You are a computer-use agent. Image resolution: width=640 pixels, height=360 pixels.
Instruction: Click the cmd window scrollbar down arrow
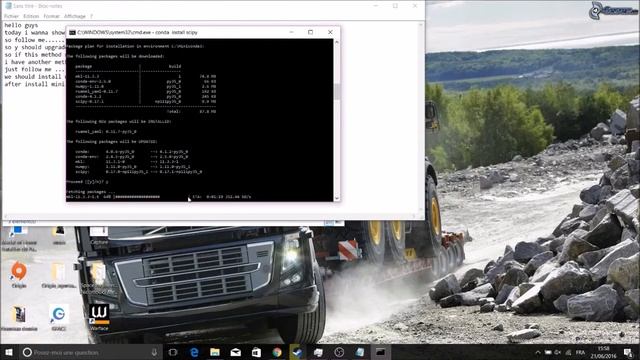337,198
